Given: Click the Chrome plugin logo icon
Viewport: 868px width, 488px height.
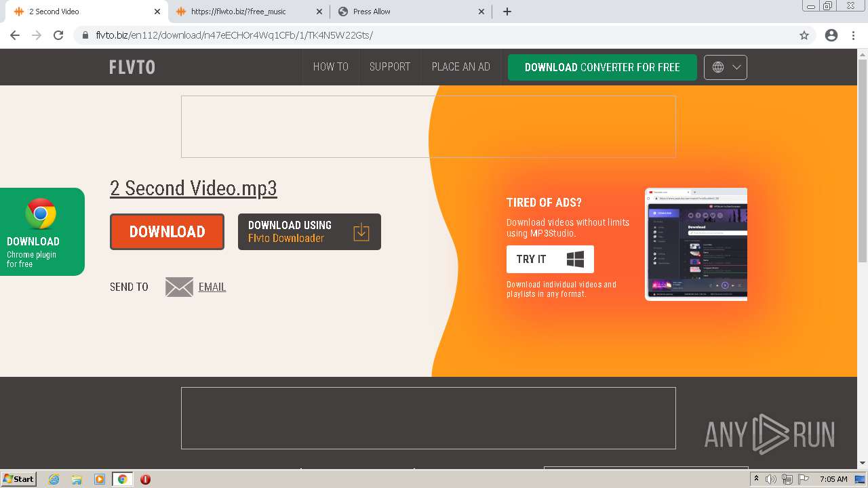Looking at the screenshot, I should click(x=41, y=213).
